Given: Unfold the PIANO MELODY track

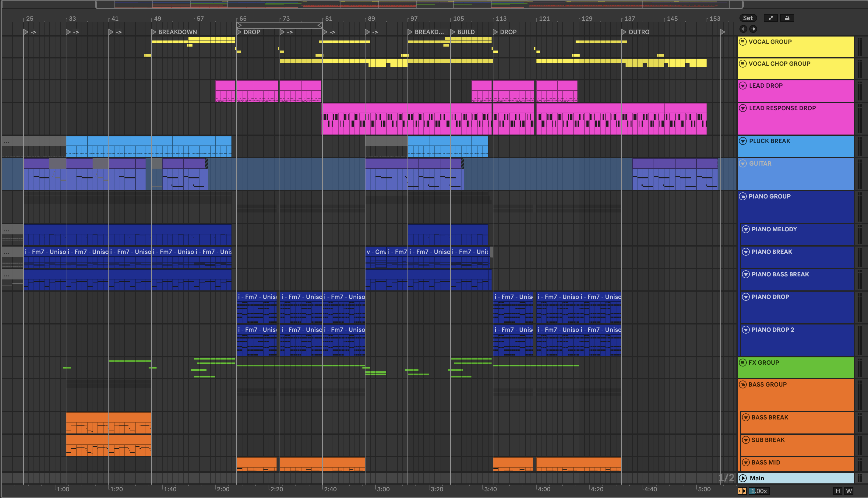Looking at the screenshot, I should pyautogui.click(x=746, y=229).
